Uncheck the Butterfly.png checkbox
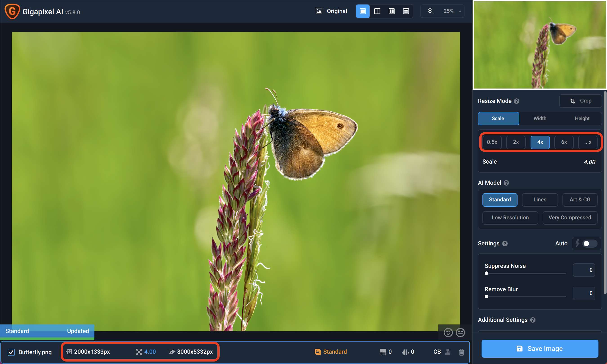Screen dimensions: 607x364 coord(11,352)
